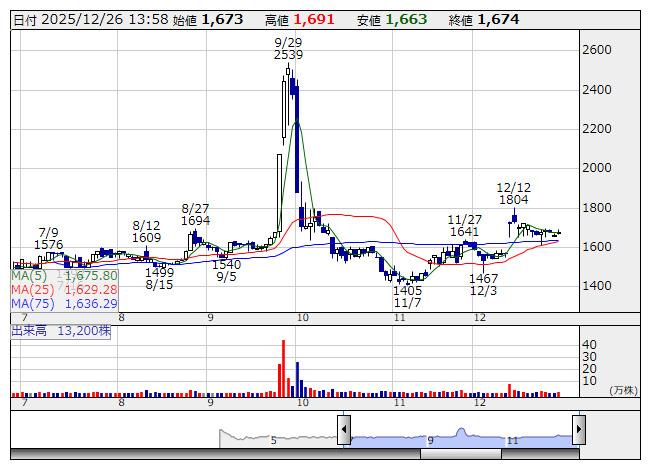Viewport: 653px width, 470px height.
Task: Click the 11/27 high label of 1641
Action: tap(465, 225)
